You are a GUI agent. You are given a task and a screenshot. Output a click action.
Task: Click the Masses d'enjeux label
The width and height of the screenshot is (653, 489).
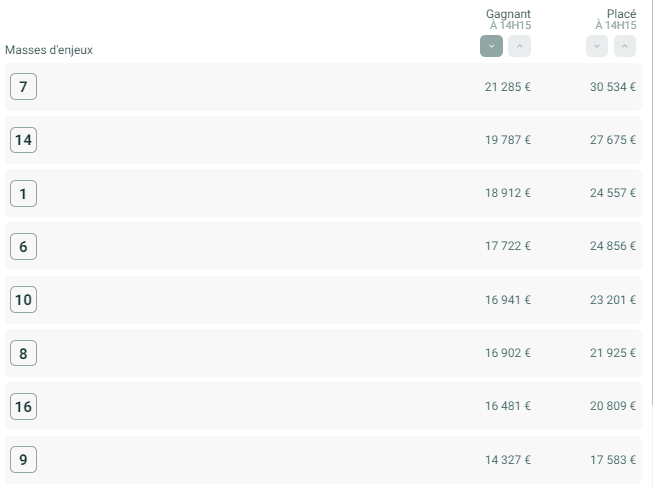[49, 50]
